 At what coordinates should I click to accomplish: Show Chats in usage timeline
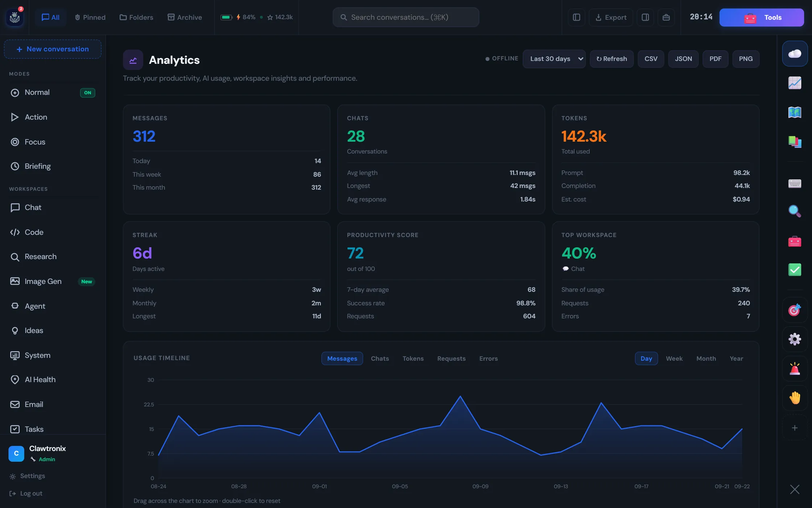(x=380, y=359)
